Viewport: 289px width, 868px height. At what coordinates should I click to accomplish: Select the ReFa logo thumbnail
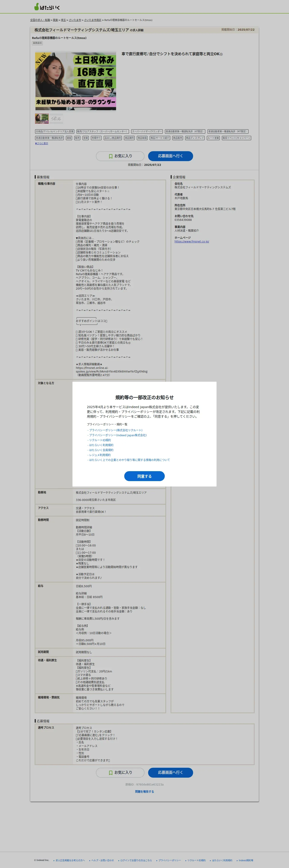coord(56,119)
